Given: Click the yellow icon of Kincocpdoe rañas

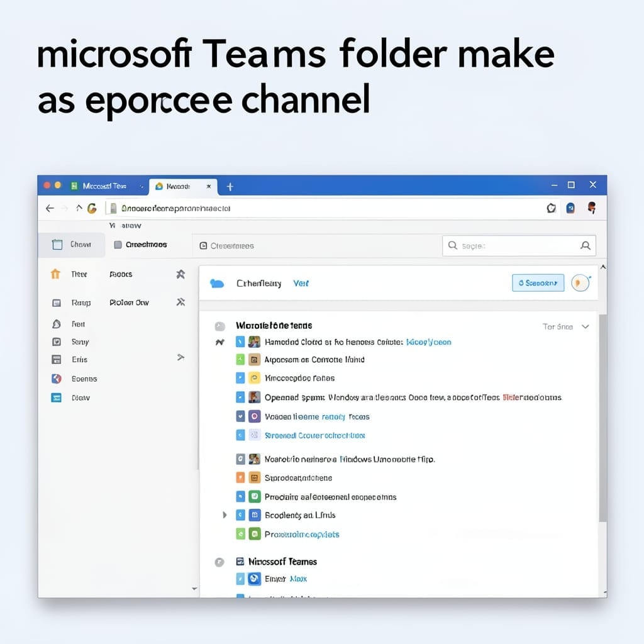Looking at the screenshot, I should coord(254,378).
